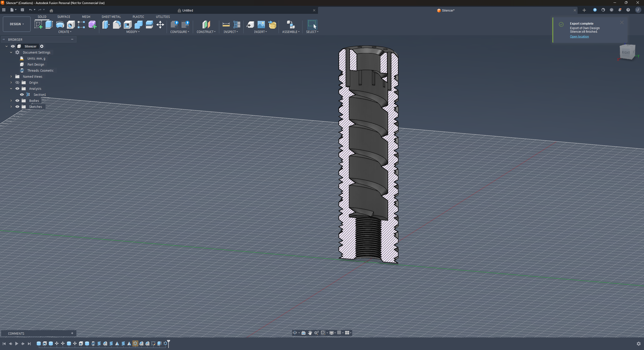Expand the Sketches folder in browser
The height and width of the screenshot is (350, 644).
coord(11,107)
